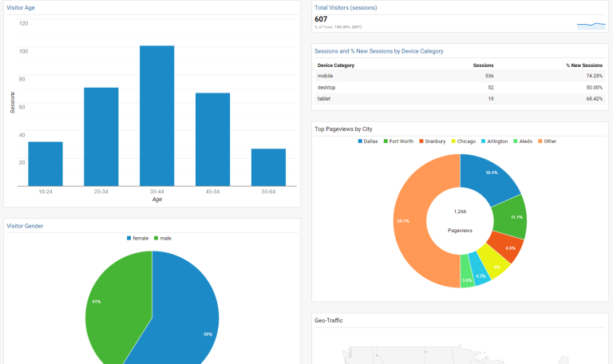Click the desktop device row label
This screenshot has width=613, height=364.
(x=326, y=88)
